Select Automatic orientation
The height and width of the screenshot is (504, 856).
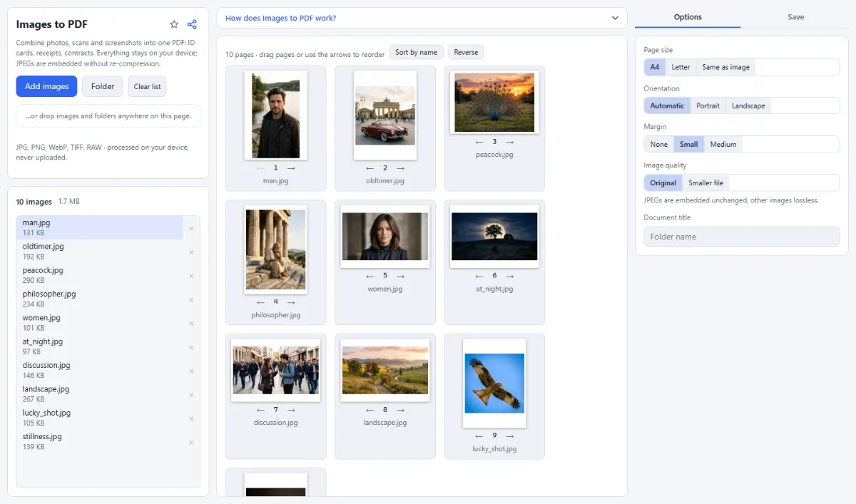(x=667, y=106)
